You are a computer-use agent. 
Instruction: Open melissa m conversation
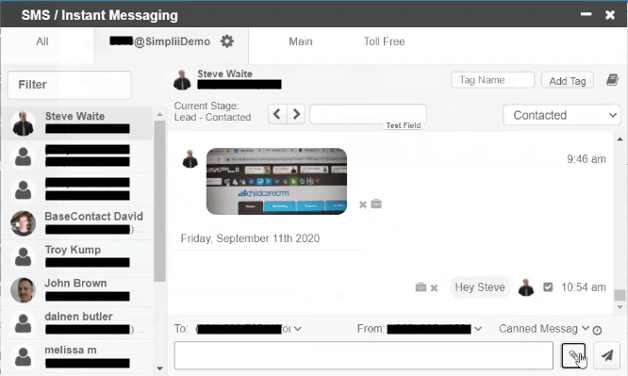click(77, 356)
